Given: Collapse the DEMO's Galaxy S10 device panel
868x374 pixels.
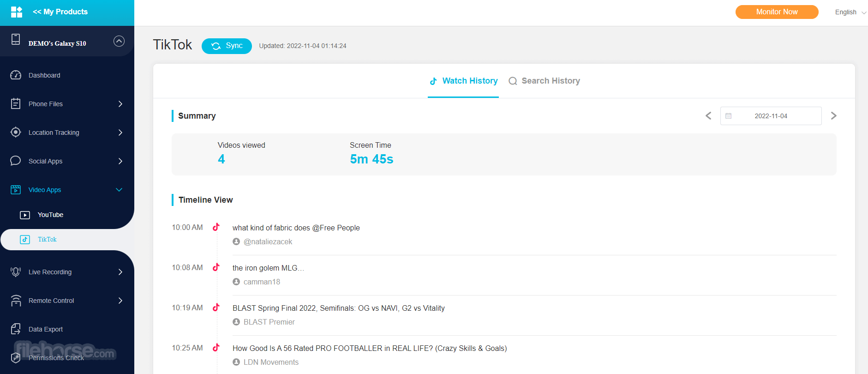Looking at the screenshot, I should [119, 41].
